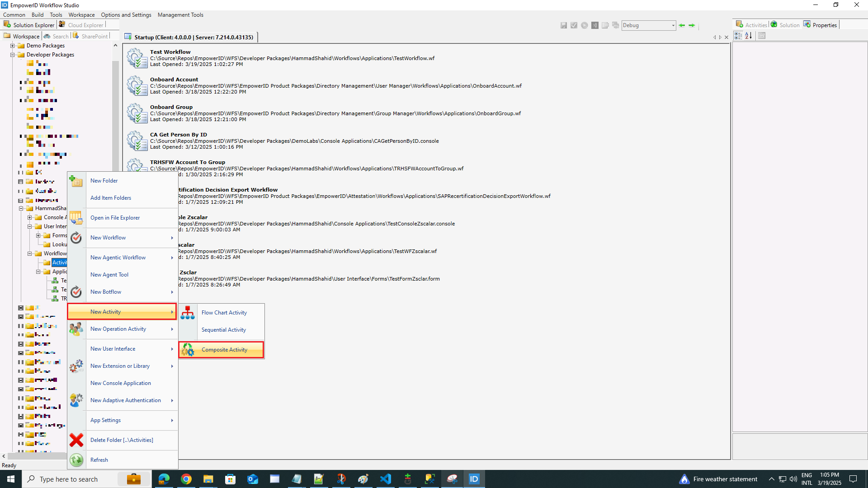868x488 pixels.
Task: Open the Management Tools menu
Action: tap(180, 15)
